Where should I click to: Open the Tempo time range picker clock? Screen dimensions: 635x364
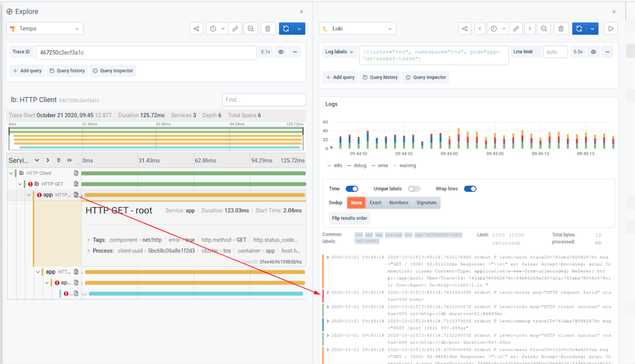pyautogui.click(x=213, y=28)
